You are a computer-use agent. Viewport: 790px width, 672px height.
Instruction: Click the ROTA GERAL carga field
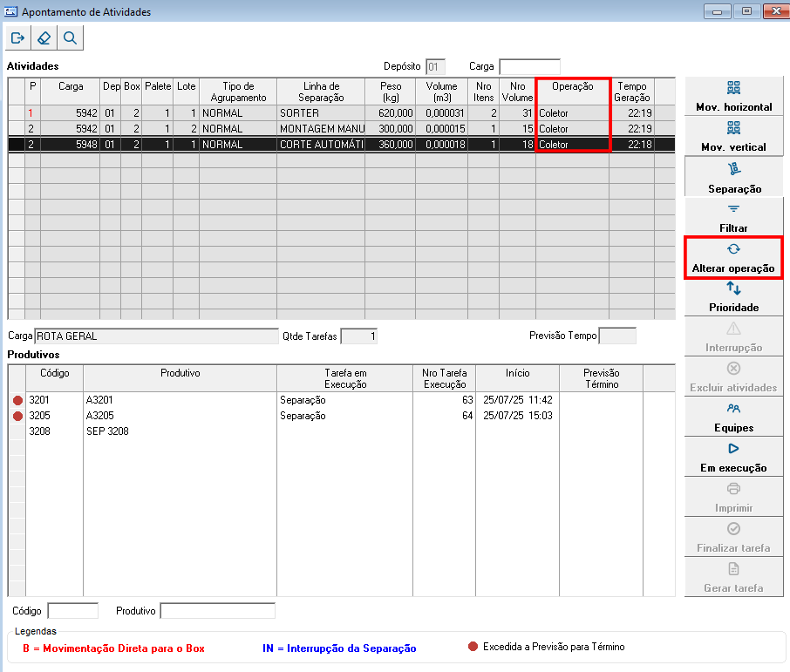pos(156,336)
